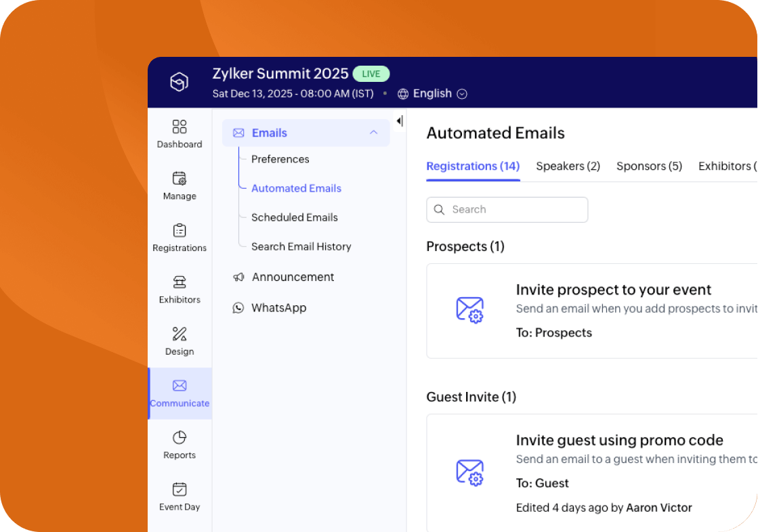Go to Registrations clipboard icon

(180, 230)
